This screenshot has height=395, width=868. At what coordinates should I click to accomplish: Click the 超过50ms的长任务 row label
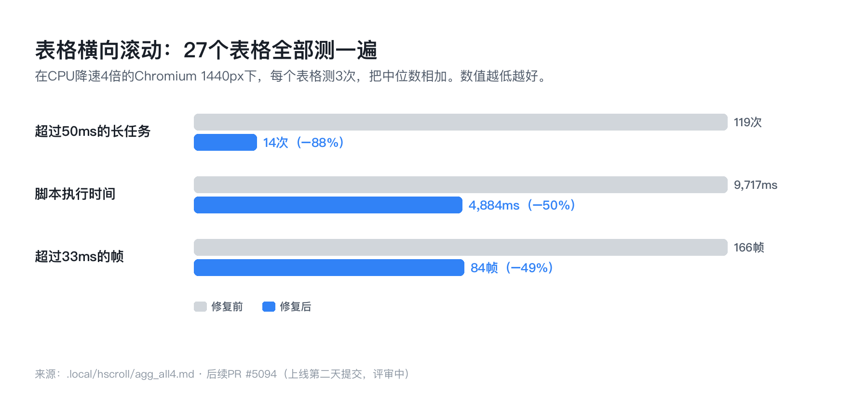(x=93, y=132)
